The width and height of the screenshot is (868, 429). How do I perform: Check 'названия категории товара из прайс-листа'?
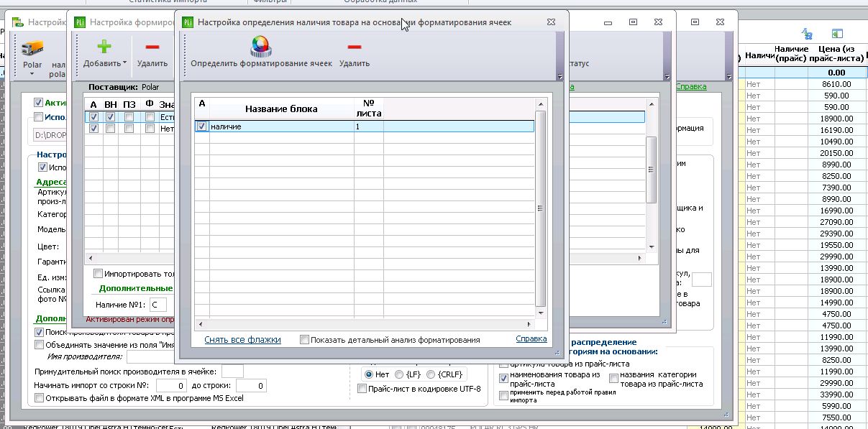tap(613, 378)
